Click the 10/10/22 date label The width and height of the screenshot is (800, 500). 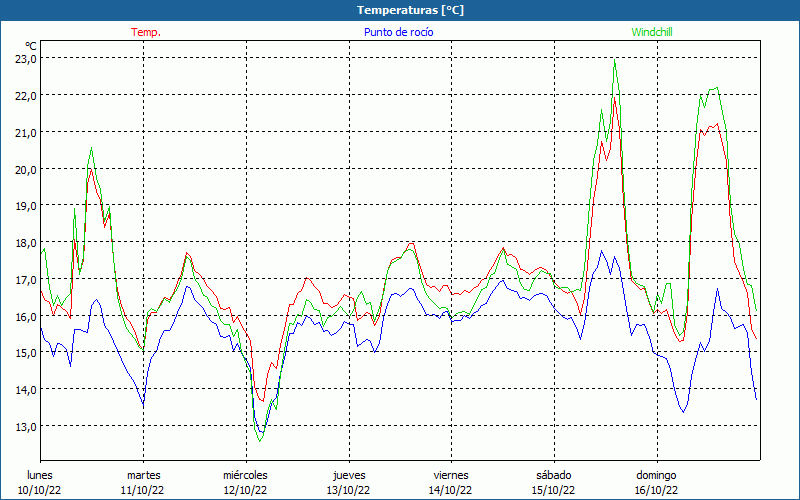40,490
